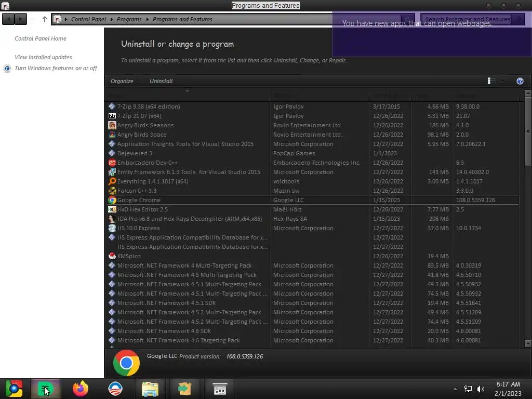Click version 108.0.5359.126 in the Chrome row

[x=475, y=200]
